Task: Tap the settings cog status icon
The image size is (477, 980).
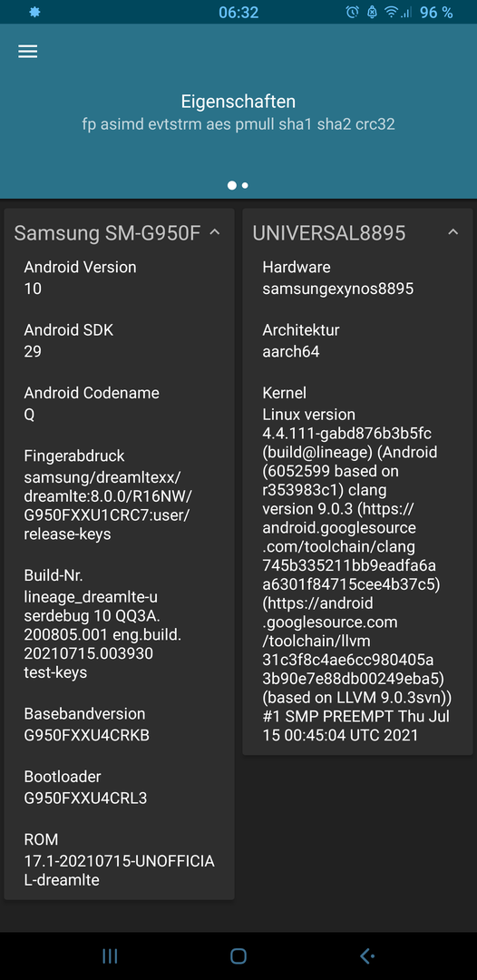Action: 34,12
